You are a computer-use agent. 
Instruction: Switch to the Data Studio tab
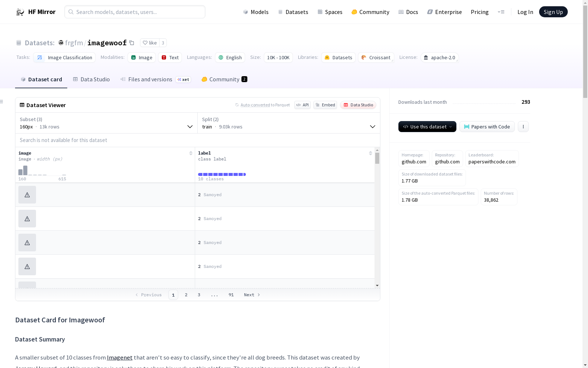91,79
